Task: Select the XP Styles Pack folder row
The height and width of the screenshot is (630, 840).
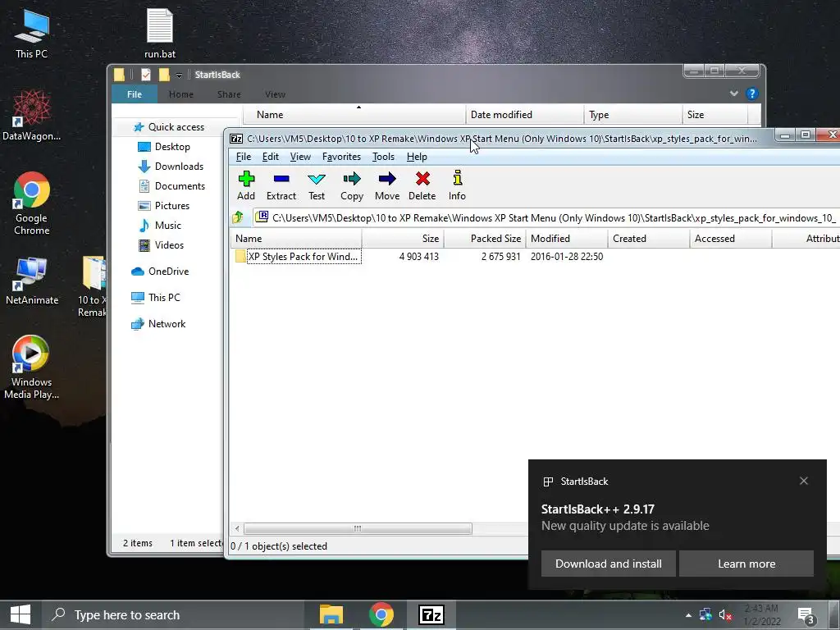Action: click(418, 257)
